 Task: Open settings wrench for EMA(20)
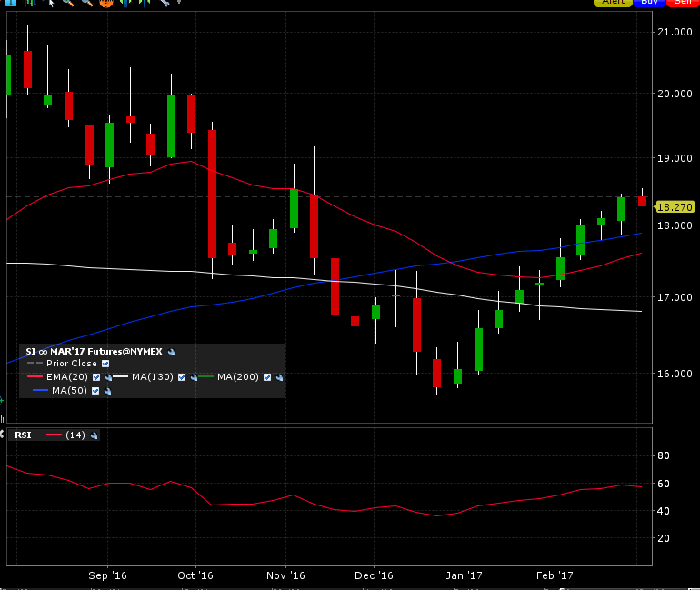[108, 377]
